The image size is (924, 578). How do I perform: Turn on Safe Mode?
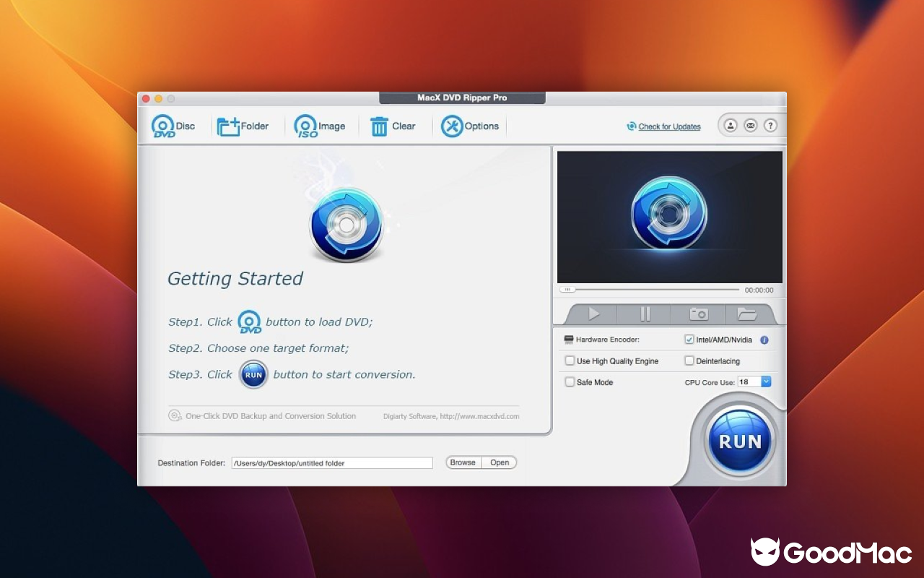tap(570, 381)
